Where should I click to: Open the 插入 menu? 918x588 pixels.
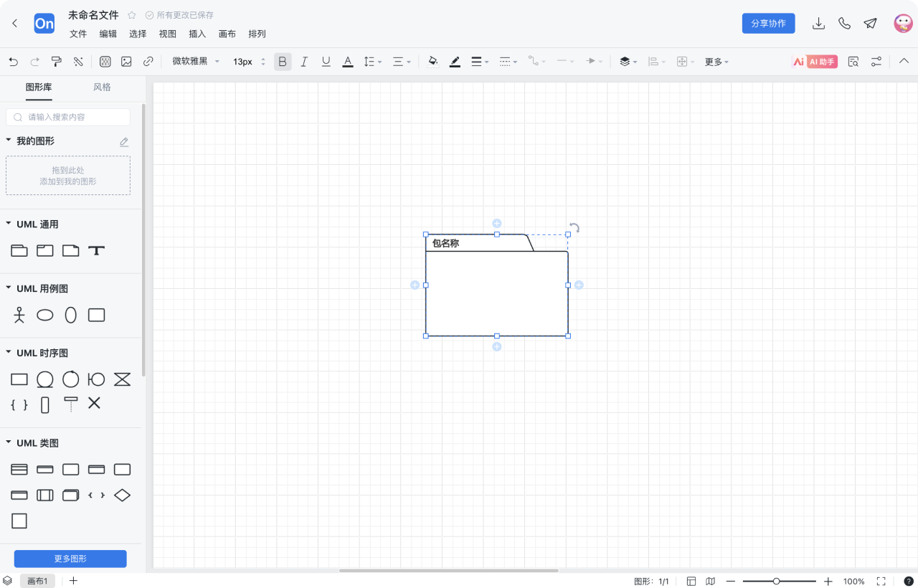(197, 34)
